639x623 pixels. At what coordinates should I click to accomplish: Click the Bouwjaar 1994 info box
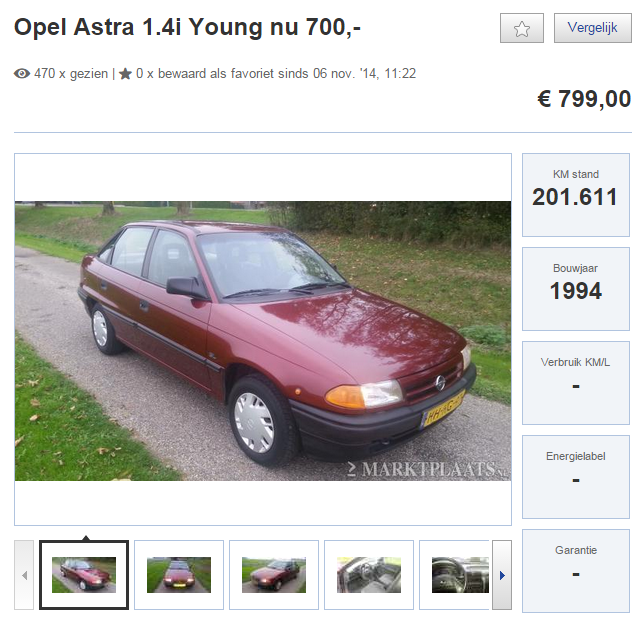(576, 289)
